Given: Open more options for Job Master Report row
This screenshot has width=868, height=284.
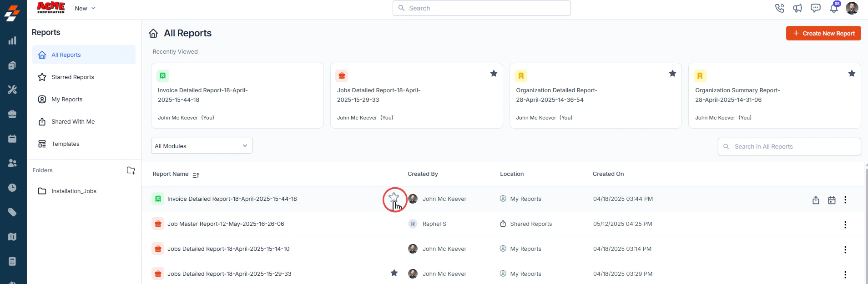Looking at the screenshot, I should 845,225.
